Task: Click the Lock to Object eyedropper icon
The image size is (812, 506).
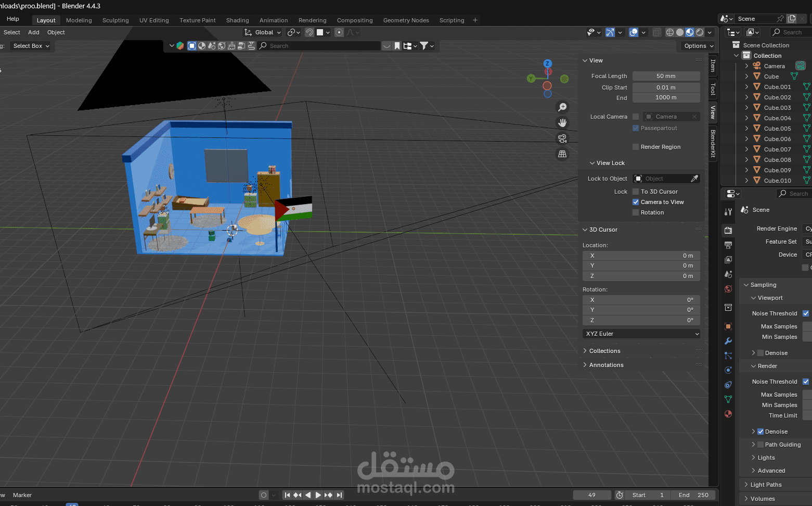Action: point(694,179)
